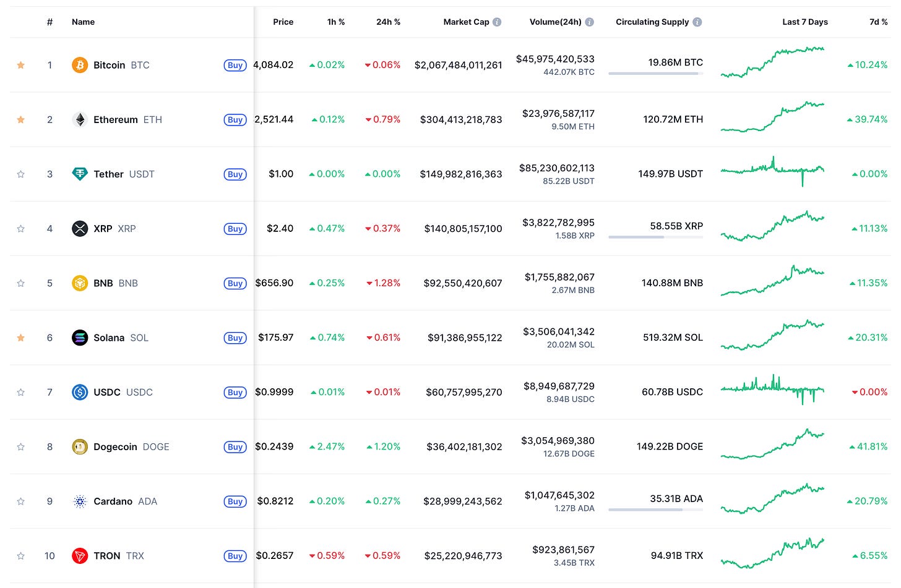Click Buy button for TRON

[x=235, y=556]
